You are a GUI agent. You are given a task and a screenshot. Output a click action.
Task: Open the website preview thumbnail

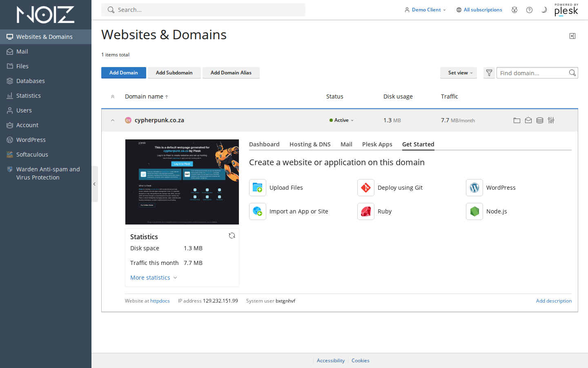click(182, 182)
